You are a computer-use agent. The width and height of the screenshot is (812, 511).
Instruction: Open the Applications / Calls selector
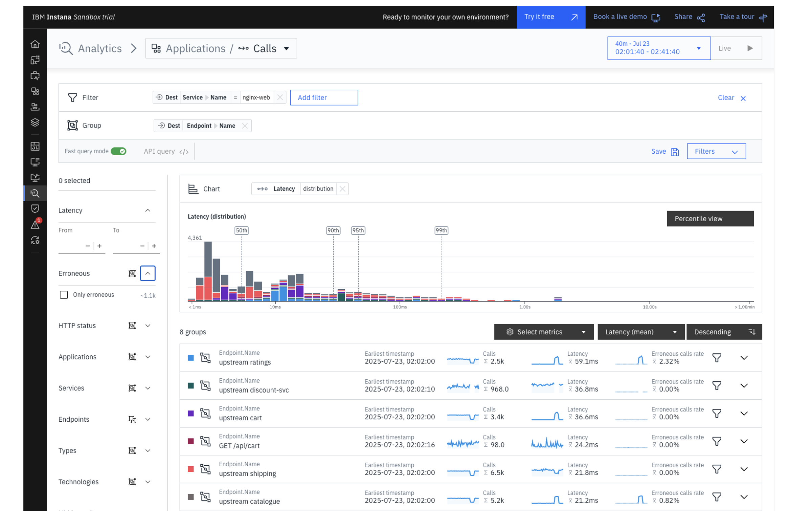pyautogui.click(x=221, y=48)
